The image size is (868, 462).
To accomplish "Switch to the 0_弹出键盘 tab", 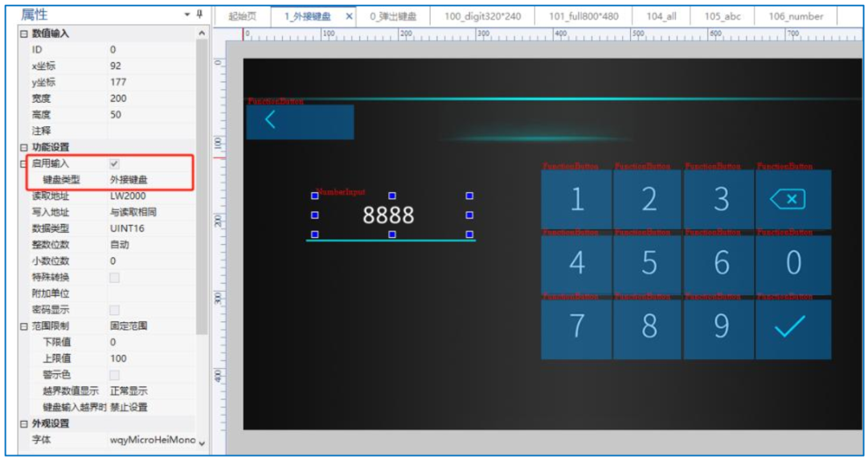I will 393,16.
